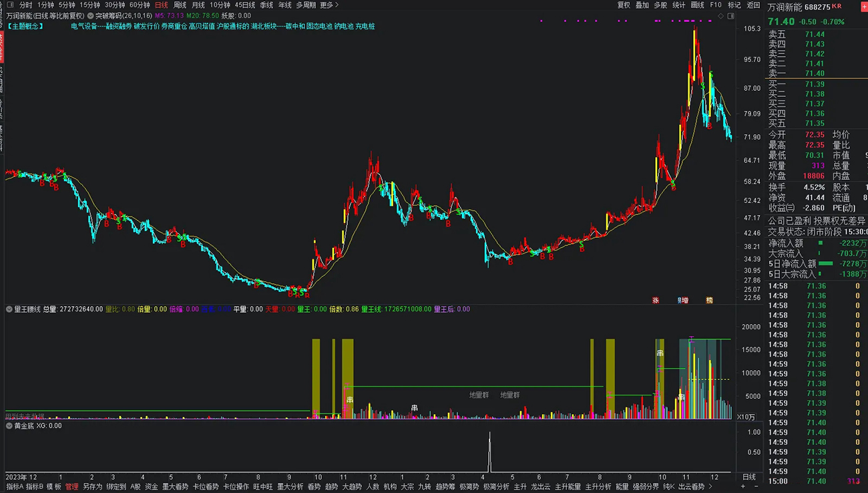This screenshot has width=868, height=493.
Task: Click the 卖一 price 71.40
Action: pos(815,73)
